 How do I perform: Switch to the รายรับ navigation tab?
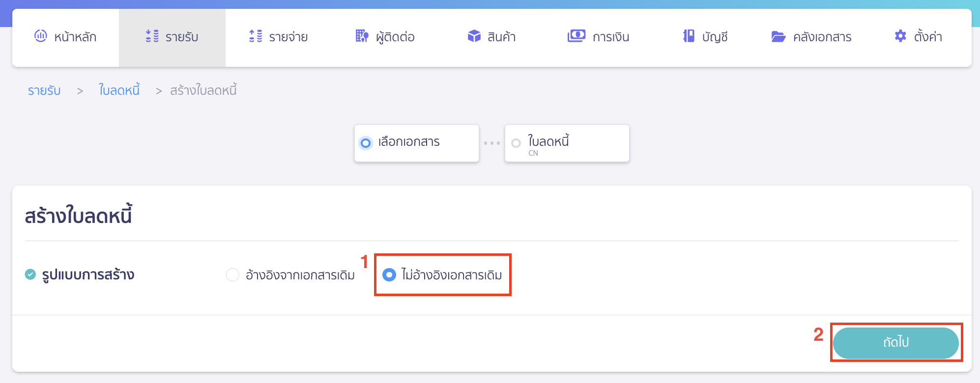tap(172, 37)
